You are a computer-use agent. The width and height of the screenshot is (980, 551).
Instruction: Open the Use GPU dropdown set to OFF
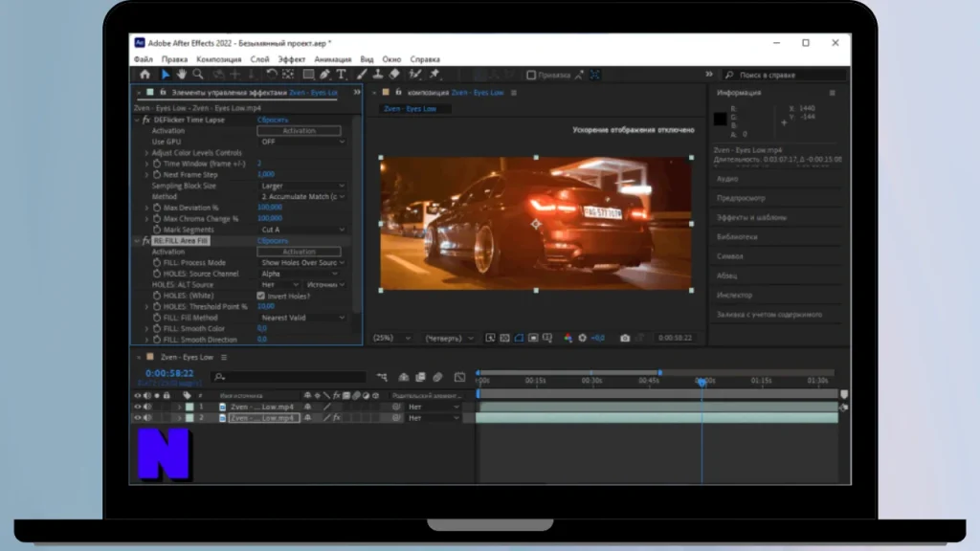click(x=301, y=142)
